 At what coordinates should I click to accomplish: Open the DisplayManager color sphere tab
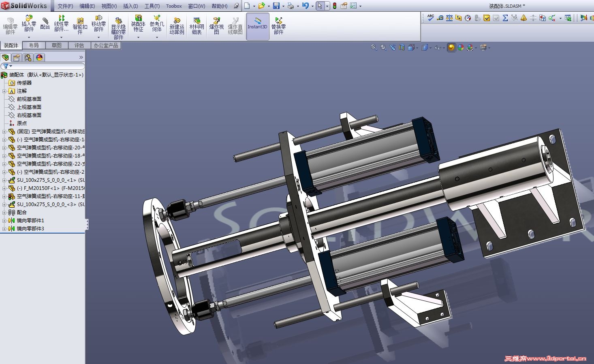coord(39,57)
